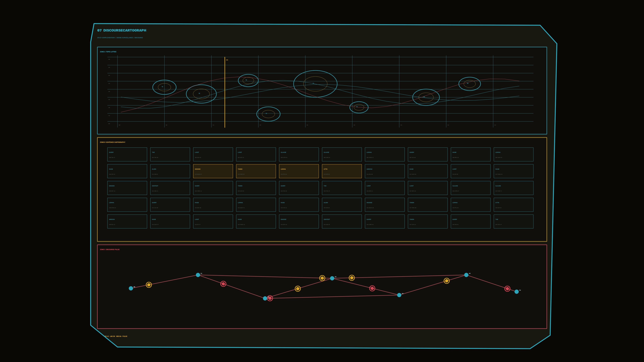Pick the large T4 topic circle
The width and height of the screenshot is (644, 362).
(x=315, y=84)
